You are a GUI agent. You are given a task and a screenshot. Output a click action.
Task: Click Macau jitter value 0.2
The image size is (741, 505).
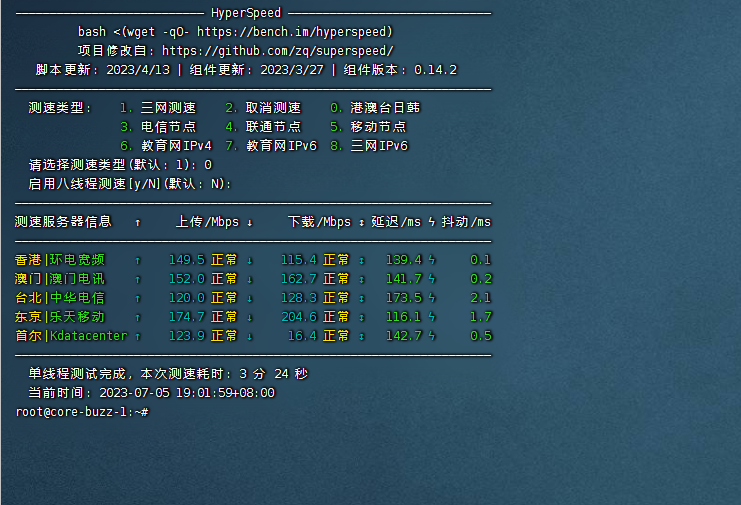[481, 279]
